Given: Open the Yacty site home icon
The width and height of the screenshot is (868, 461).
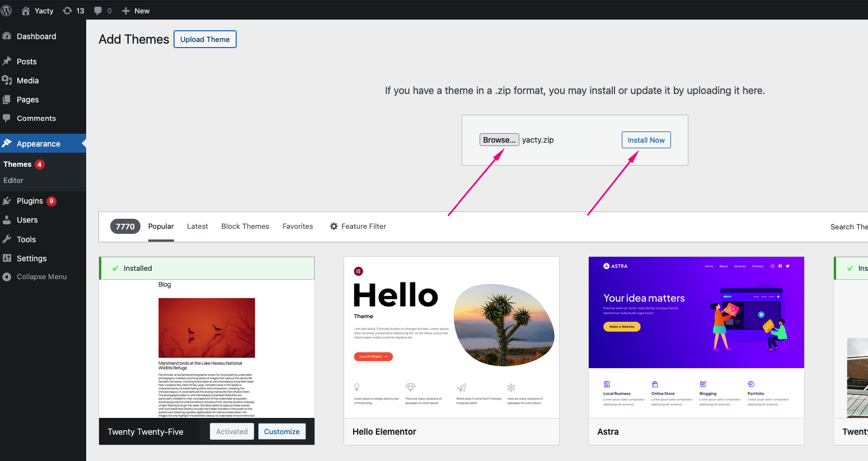Looking at the screenshot, I should 26,11.
